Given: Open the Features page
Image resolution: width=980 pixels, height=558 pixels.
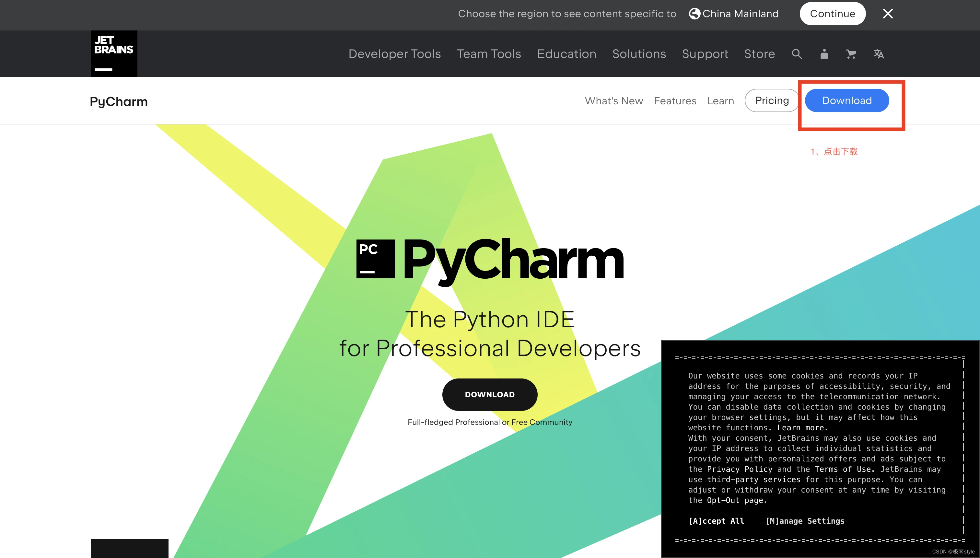Looking at the screenshot, I should coord(675,101).
